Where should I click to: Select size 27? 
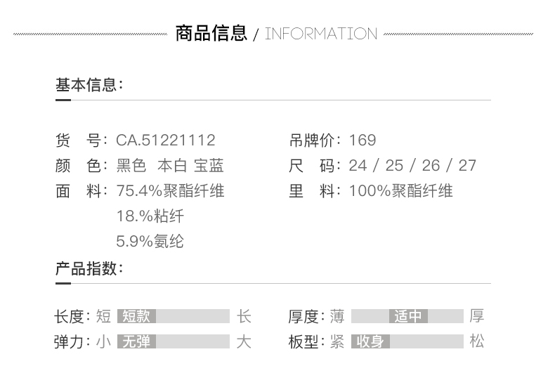(467, 166)
